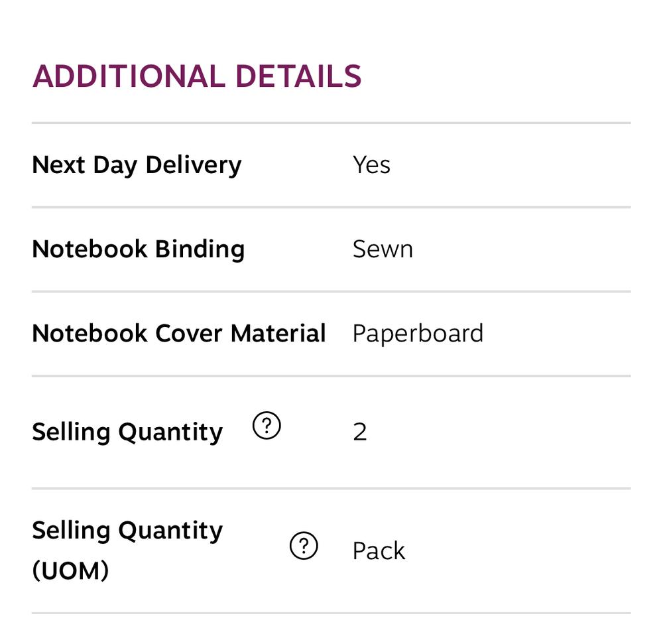Click the ADDITIONAL DETAILS heading
The width and height of the screenshot is (663, 644).
pos(197,76)
